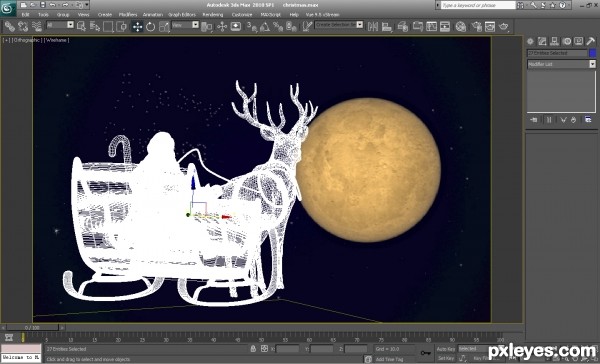This screenshot has width=600, height=364.
Task: Open the Material Editor icon
Action: click(x=461, y=26)
